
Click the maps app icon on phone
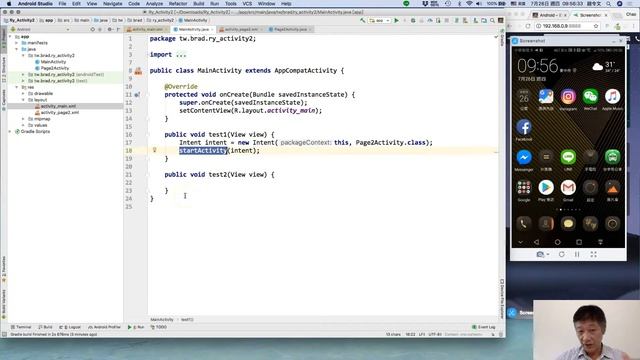(546, 97)
